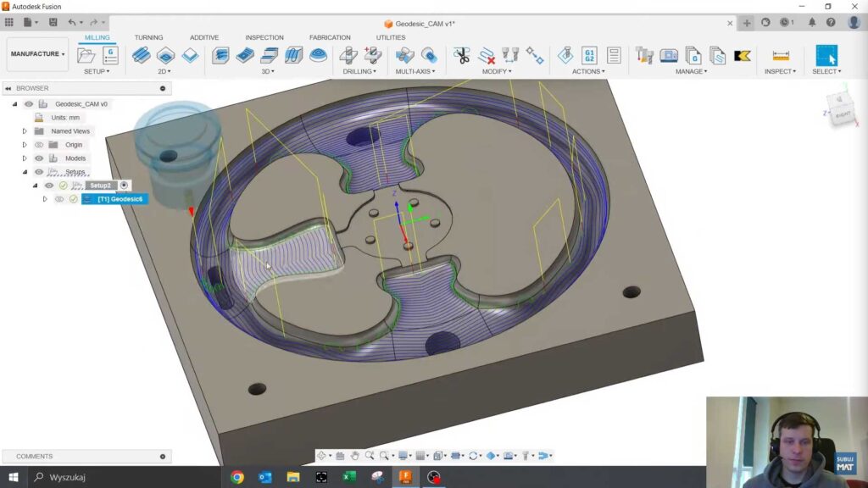The height and width of the screenshot is (488, 868).
Task: Switch to the TURNING tab
Action: pos(148,37)
